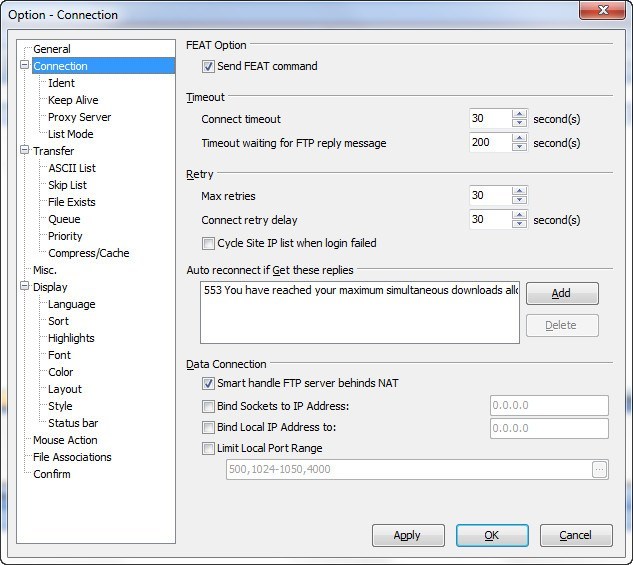Screen dimensions: 633x565
Task: Increase Connect timeout with up arrow
Action: pyautogui.click(x=519, y=114)
